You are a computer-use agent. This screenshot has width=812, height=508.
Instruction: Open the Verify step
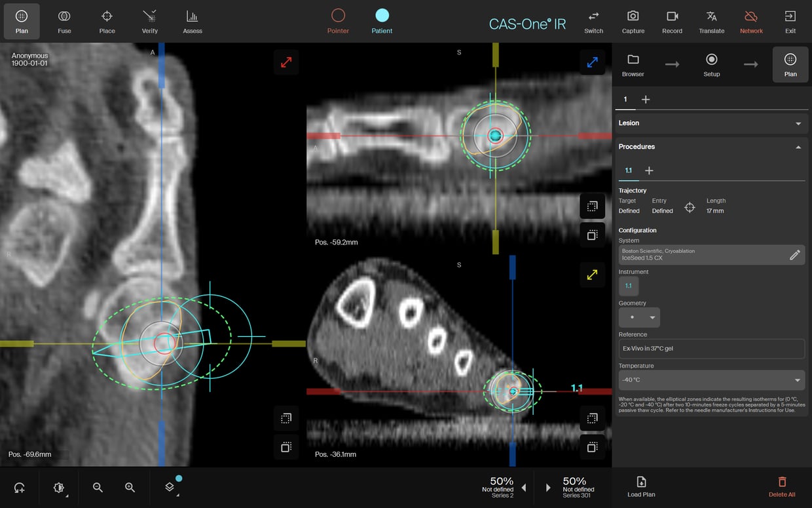pyautogui.click(x=149, y=21)
